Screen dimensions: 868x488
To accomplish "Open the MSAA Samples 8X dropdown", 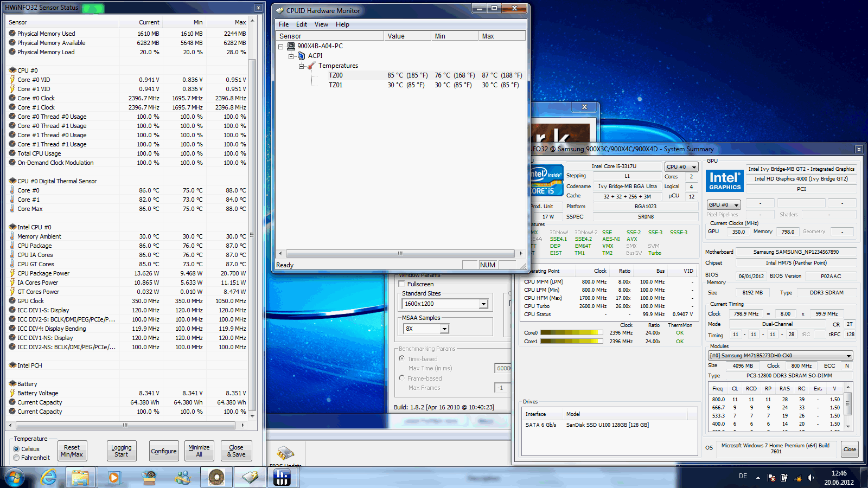I will click(x=444, y=329).
